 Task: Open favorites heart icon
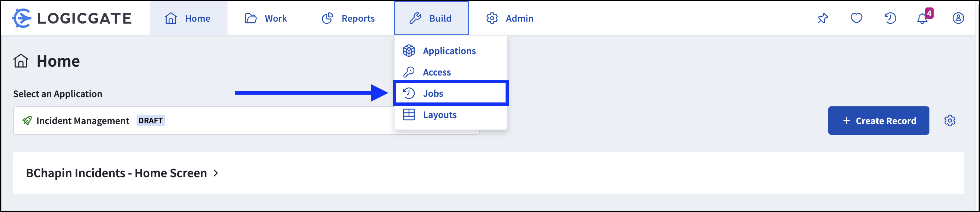click(x=857, y=18)
